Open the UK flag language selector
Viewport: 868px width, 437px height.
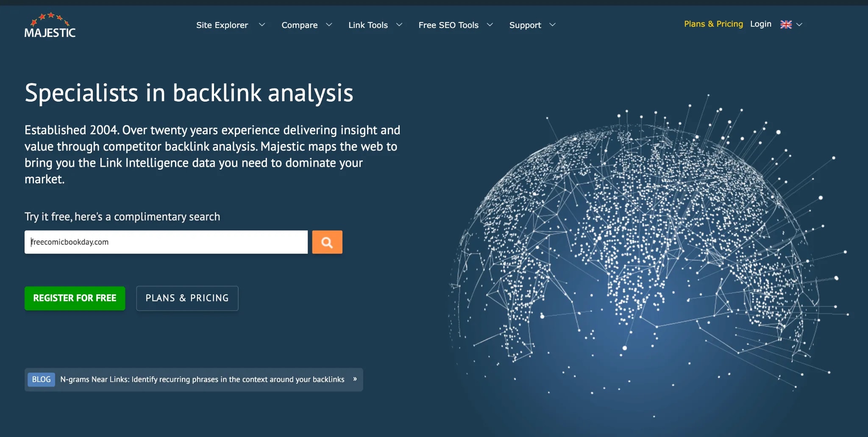click(786, 25)
